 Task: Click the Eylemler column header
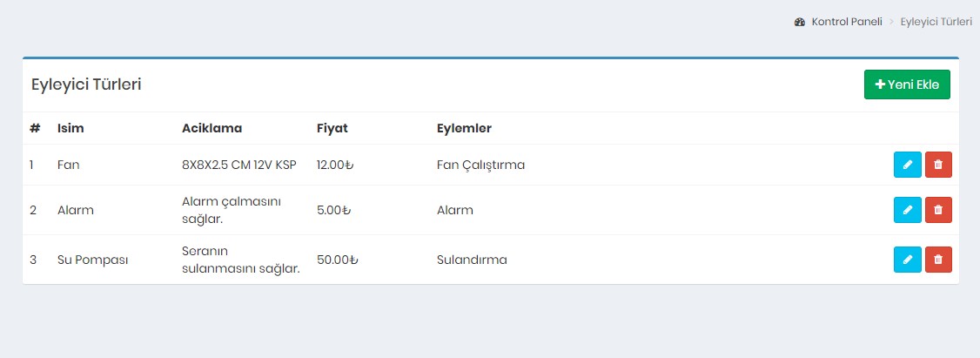tap(464, 128)
